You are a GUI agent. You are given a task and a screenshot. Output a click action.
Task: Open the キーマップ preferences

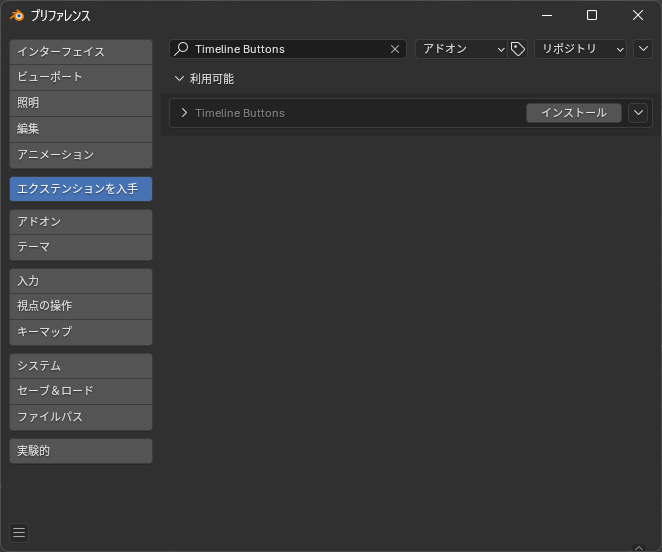tap(81, 332)
